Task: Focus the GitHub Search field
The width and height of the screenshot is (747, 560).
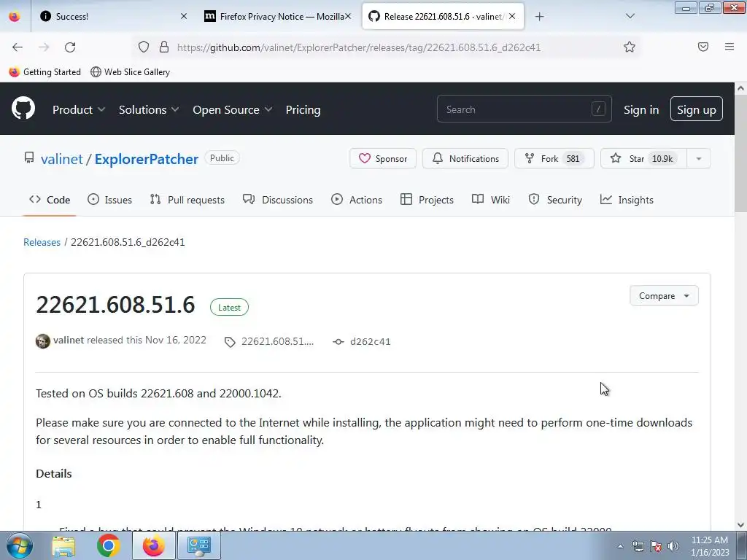Action: coord(524,109)
